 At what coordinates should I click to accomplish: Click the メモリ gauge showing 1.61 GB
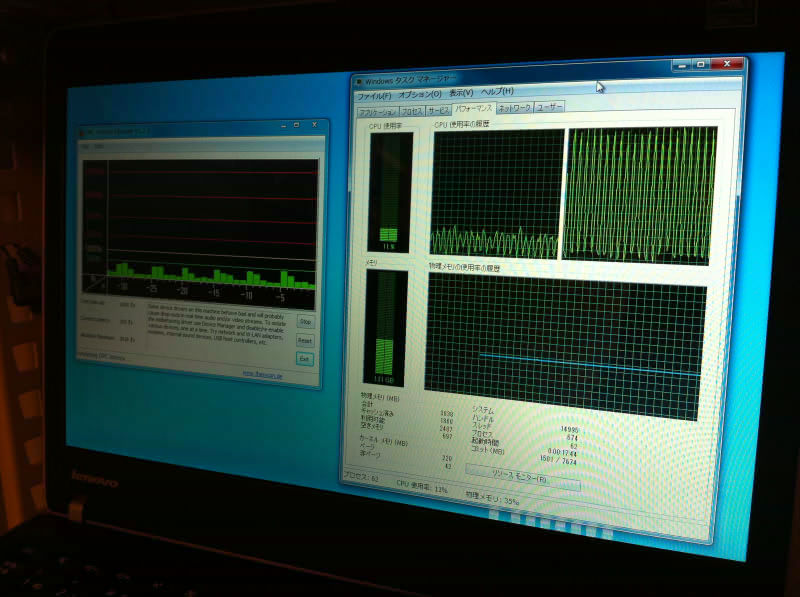pos(385,327)
